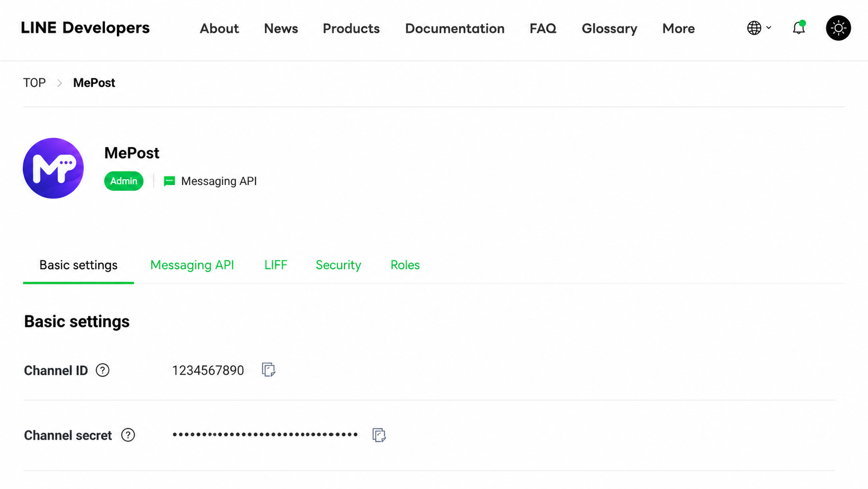The image size is (868, 489).
Task: Click the Basic settings section heading
Action: (77, 321)
